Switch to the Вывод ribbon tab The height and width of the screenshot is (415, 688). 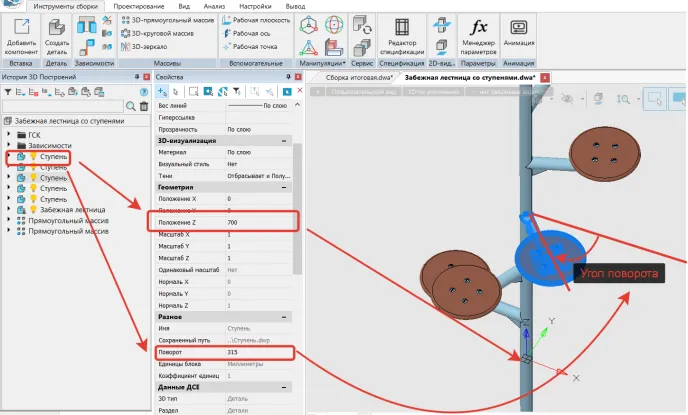pyautogui.click(x=295, y=7)
